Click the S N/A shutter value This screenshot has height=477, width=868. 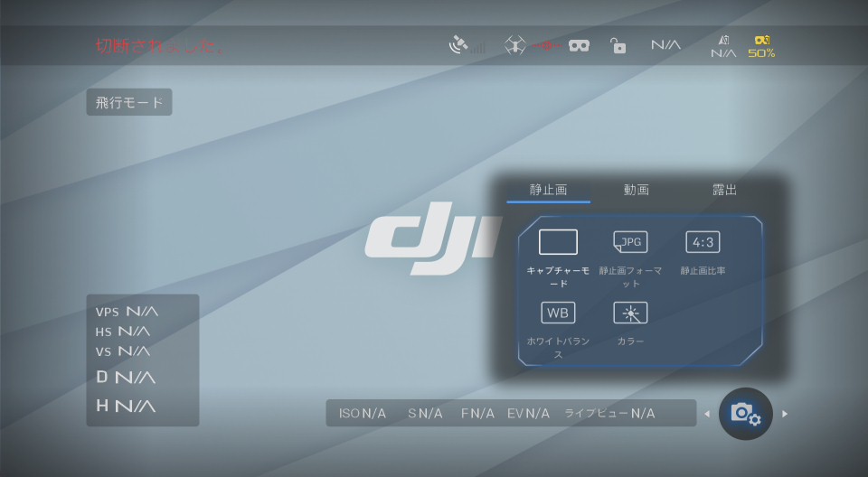(425, 414)
